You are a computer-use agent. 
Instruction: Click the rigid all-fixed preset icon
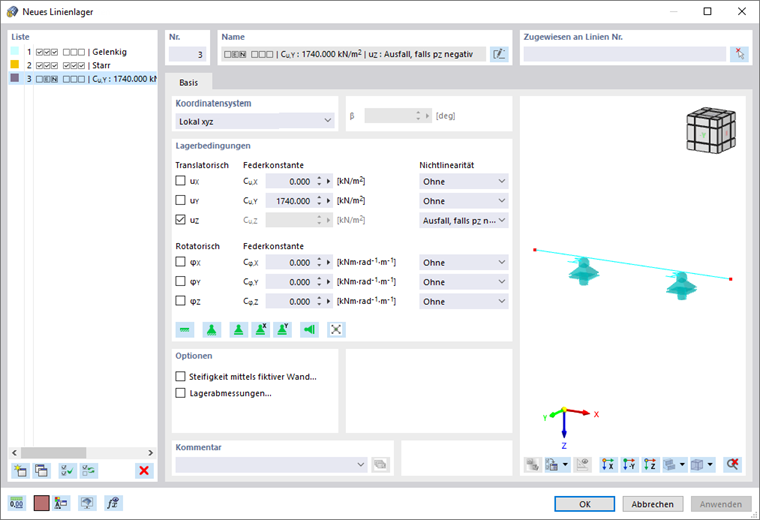336,330
